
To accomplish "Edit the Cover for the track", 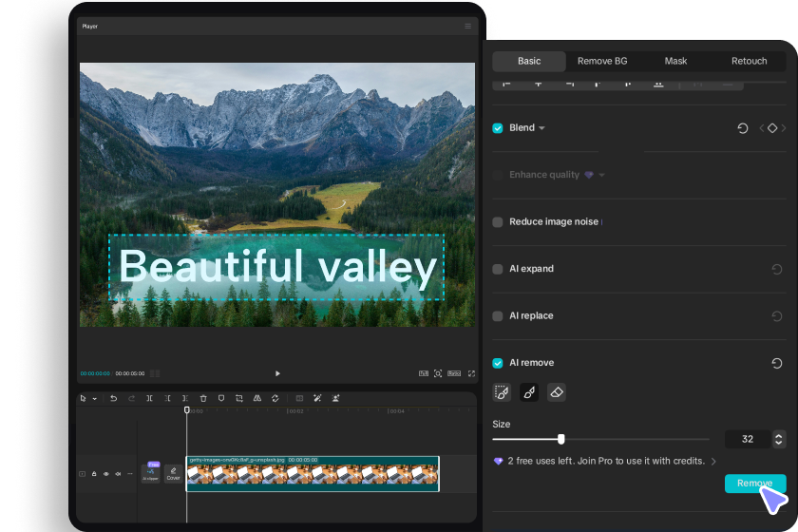I will point(173,473).
